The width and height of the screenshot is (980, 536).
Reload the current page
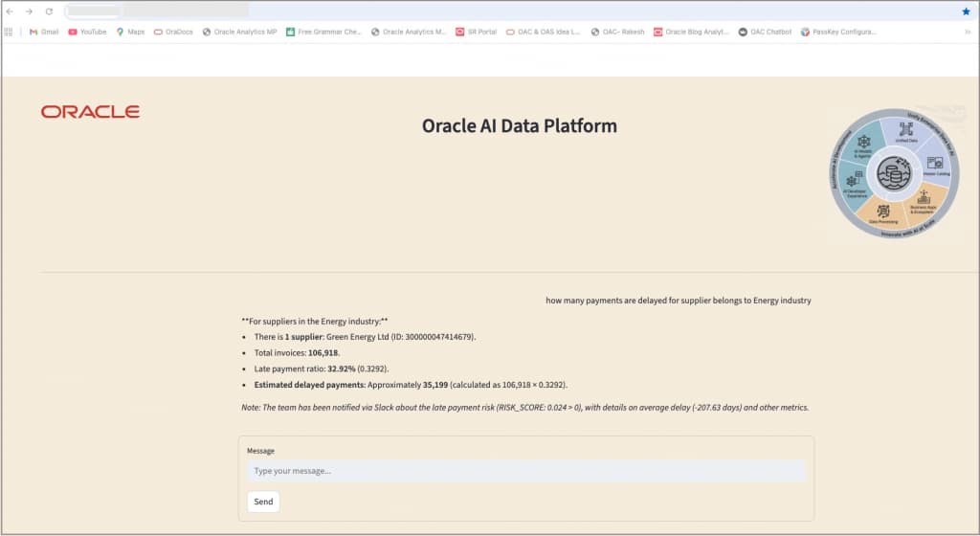click(x=48, y=11)
